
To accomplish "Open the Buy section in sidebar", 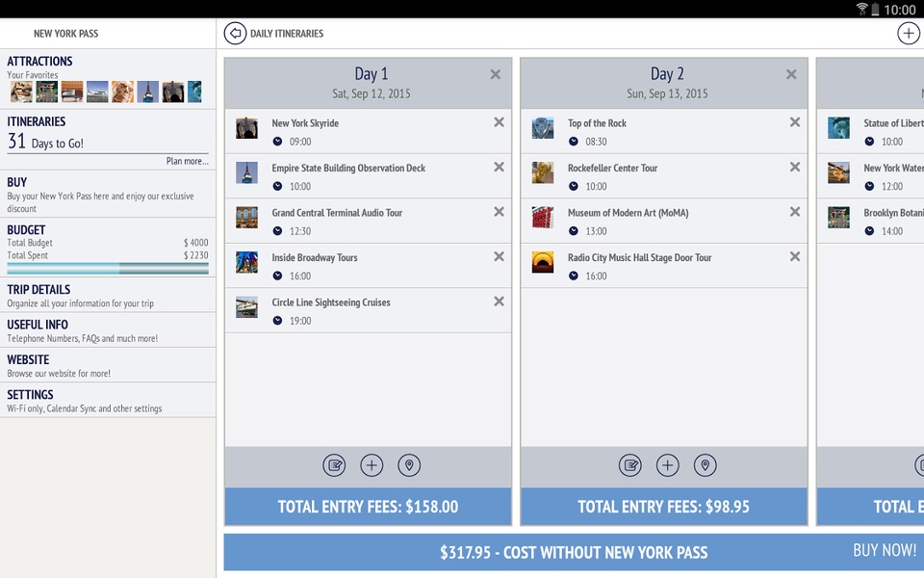I will click(108, 194).
